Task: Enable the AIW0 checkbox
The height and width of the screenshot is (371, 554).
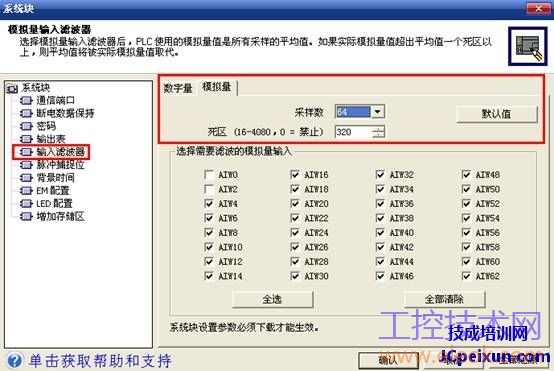Action: pos(209,175)
